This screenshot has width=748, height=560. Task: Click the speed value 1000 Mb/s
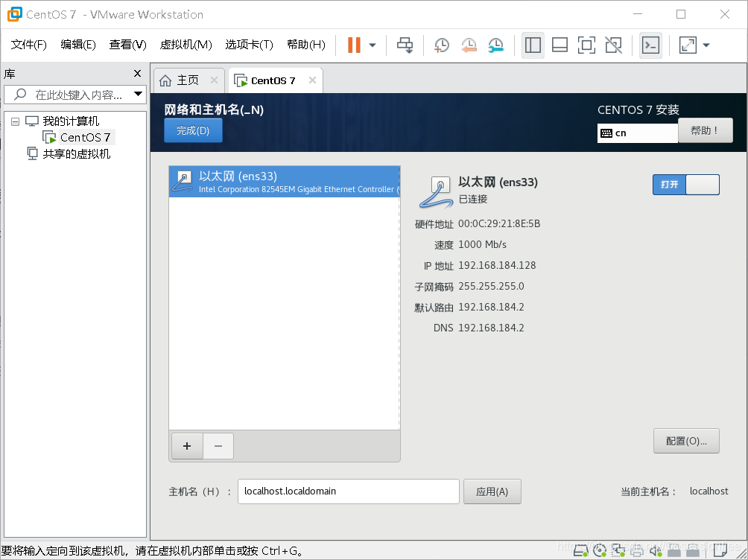click(x=482, y=245)
